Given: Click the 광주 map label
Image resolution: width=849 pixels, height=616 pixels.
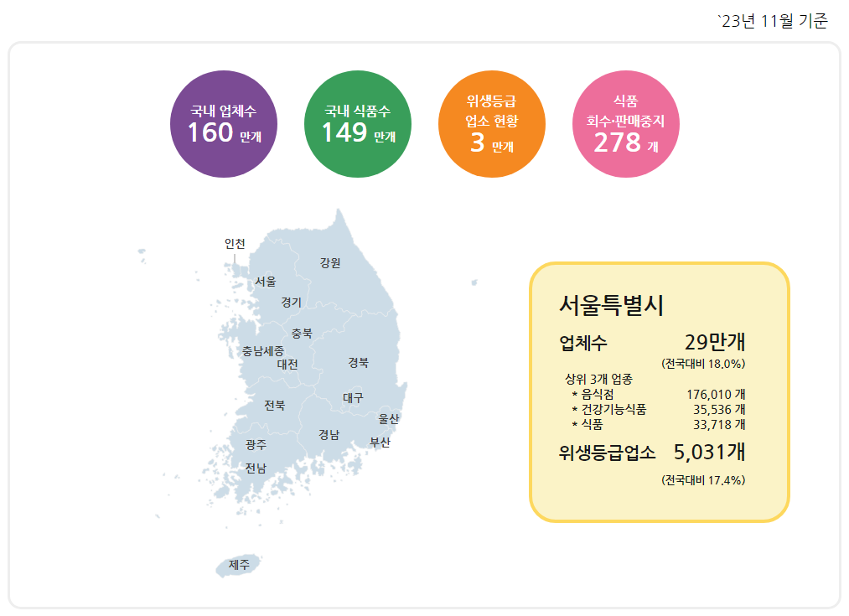Looking at the screenshot, I should click(x=256, y=445).
